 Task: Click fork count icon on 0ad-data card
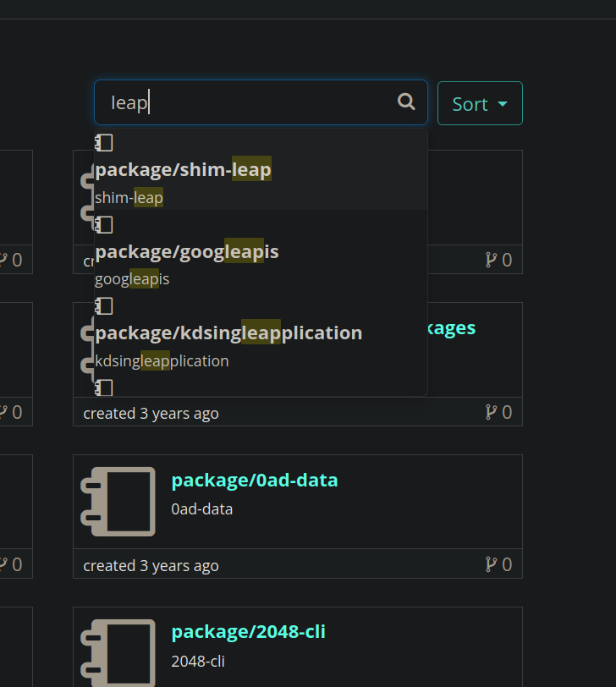pyautogui.click(x=491, y=565)
